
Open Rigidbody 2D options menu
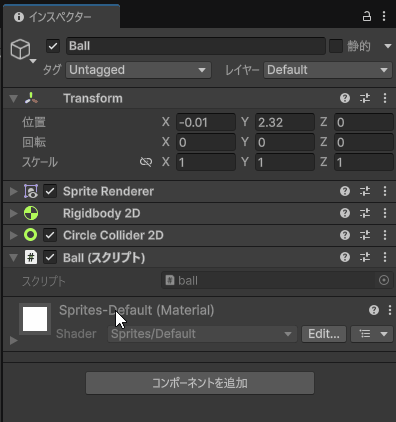[x=385, y=213]
